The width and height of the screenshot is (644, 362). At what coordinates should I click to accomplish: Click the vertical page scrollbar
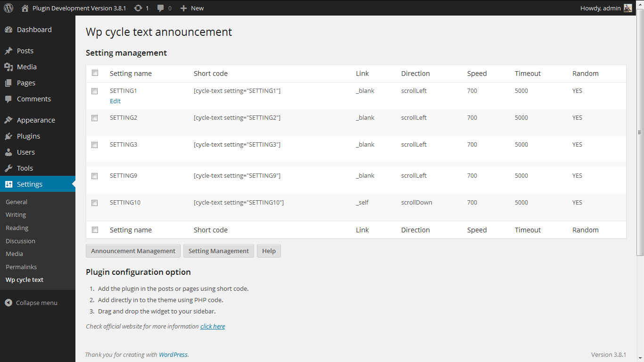tap(640, 132)
